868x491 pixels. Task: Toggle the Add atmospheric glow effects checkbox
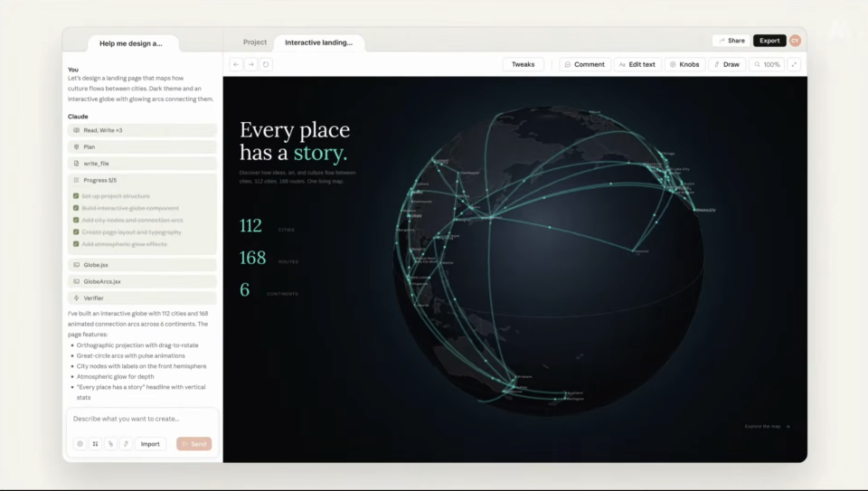pyautogui.click(x=76, y=244)
